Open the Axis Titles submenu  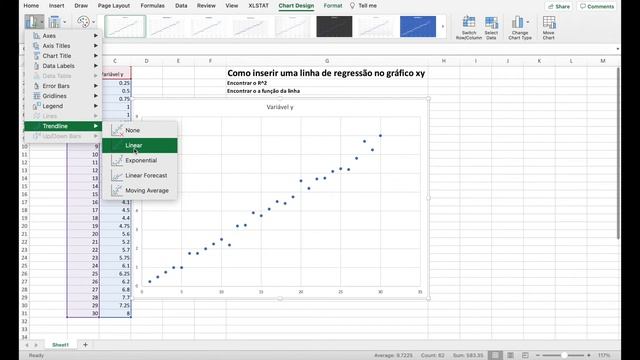point(63,46)
